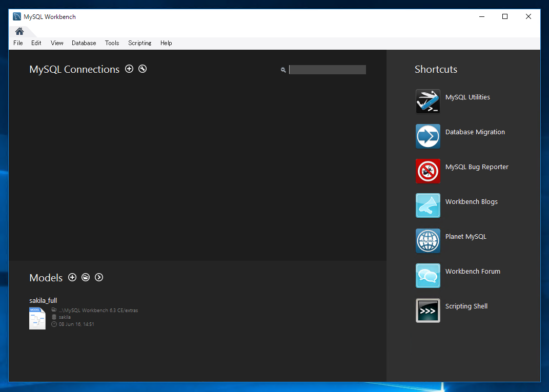Viewport: 549px width, 392px height.
Task: Start Database Migration icon
Action: [x=428, y=136]
